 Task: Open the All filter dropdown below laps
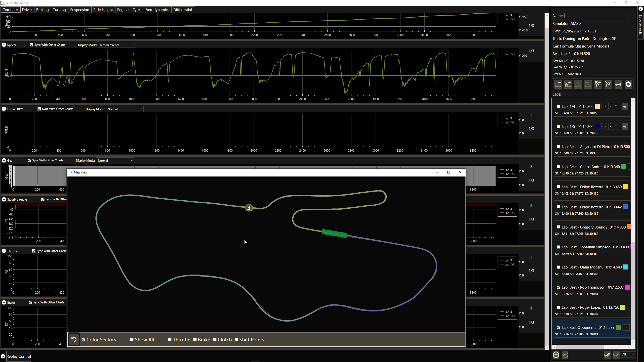click(x=628, y=354)
